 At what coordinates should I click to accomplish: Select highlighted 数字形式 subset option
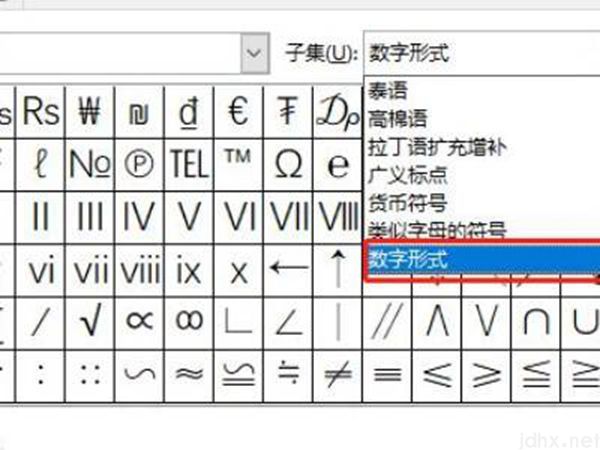[482, 260]
